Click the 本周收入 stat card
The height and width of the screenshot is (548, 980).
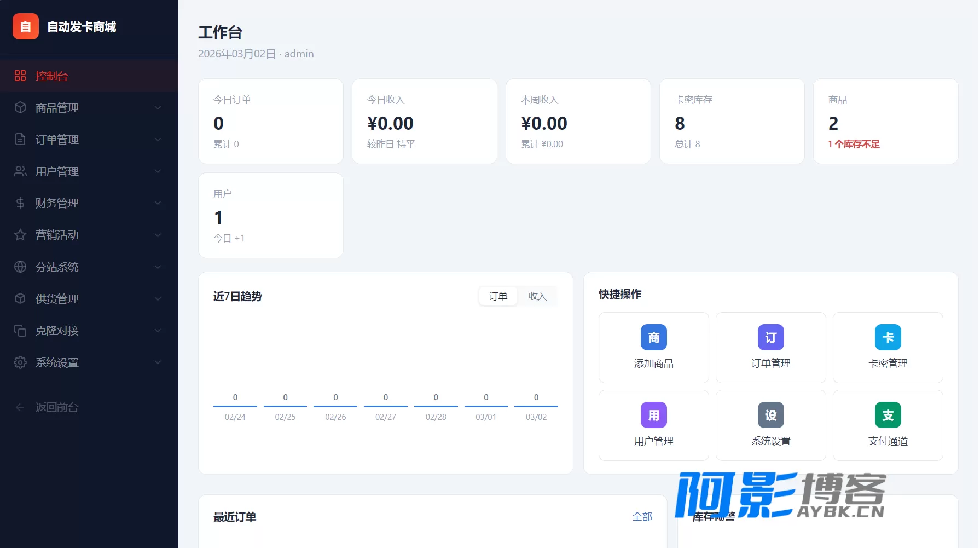point(578,121)
